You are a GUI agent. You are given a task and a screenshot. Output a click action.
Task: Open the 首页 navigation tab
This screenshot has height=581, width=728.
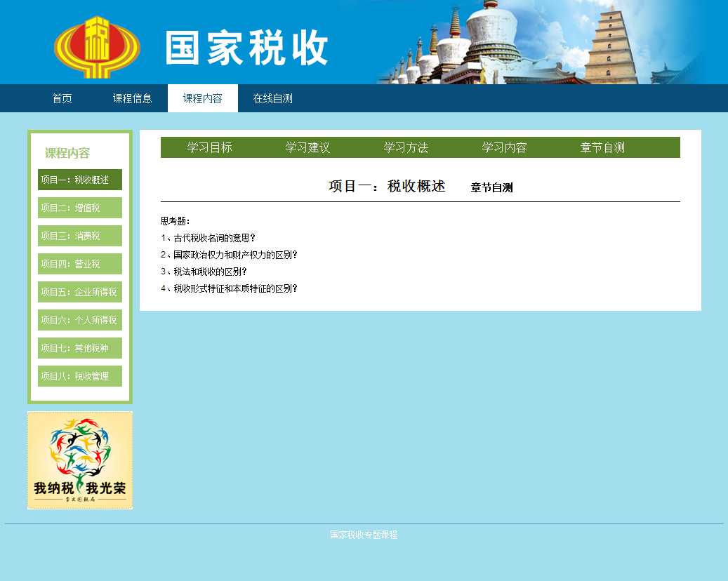pyautogui.click(x=62, y=98)
